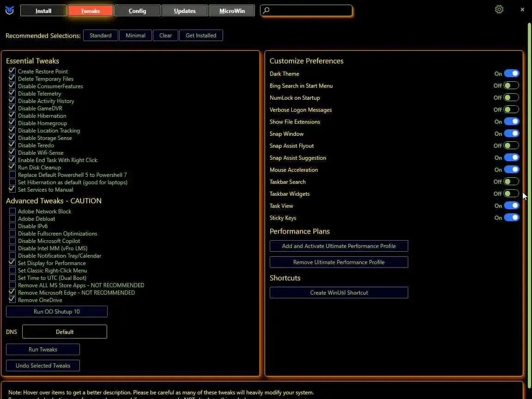The height and width of the screenshot is (399, 532).
Task: Disable the Snap Assist Suggestion toggle
Action: pos(511,158)
